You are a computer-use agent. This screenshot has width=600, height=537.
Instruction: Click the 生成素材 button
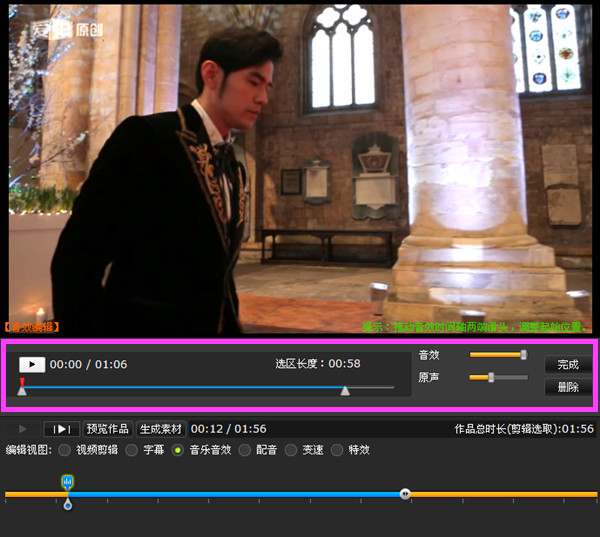coord(161,429)
